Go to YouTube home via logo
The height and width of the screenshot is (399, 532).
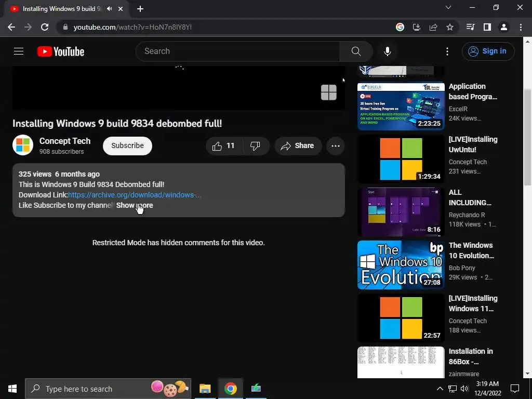(x=61, y=51)
